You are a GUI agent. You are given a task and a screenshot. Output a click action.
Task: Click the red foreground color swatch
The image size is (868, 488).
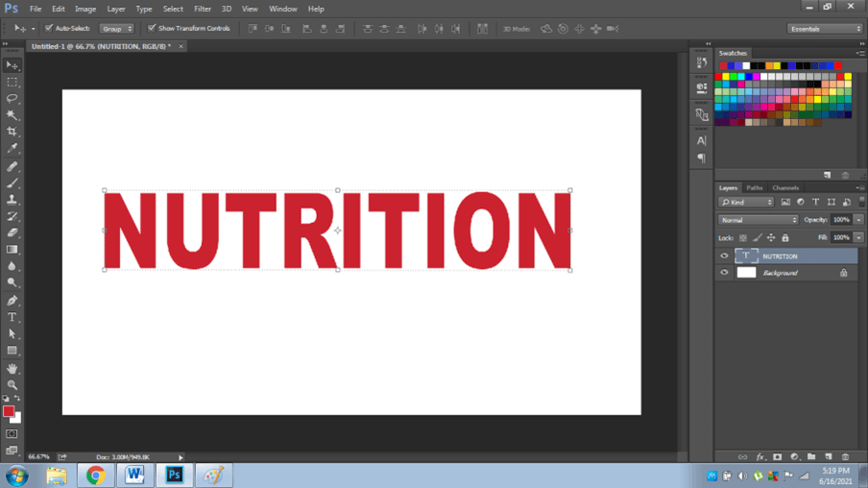click(x=9, y=411)
